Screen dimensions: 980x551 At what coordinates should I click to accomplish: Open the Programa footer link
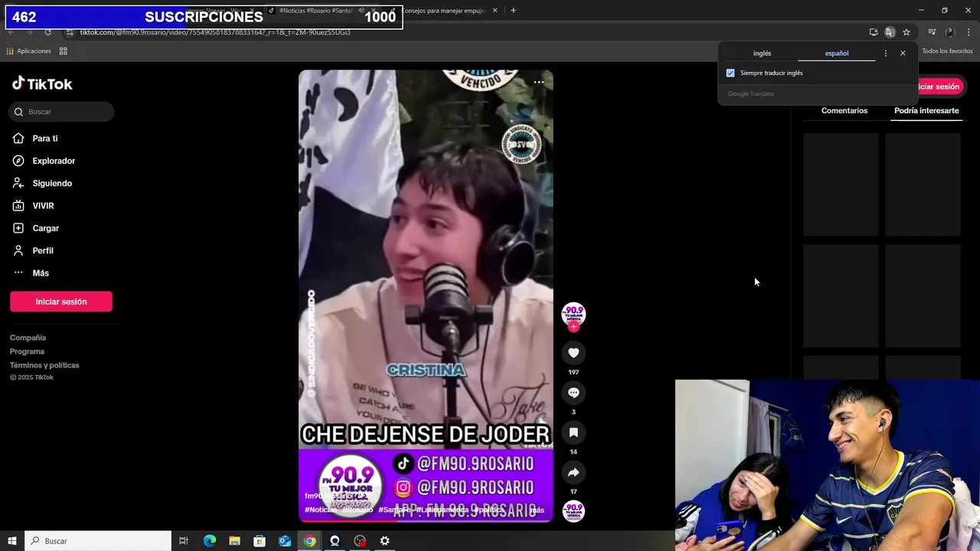(x=27, y=351)
